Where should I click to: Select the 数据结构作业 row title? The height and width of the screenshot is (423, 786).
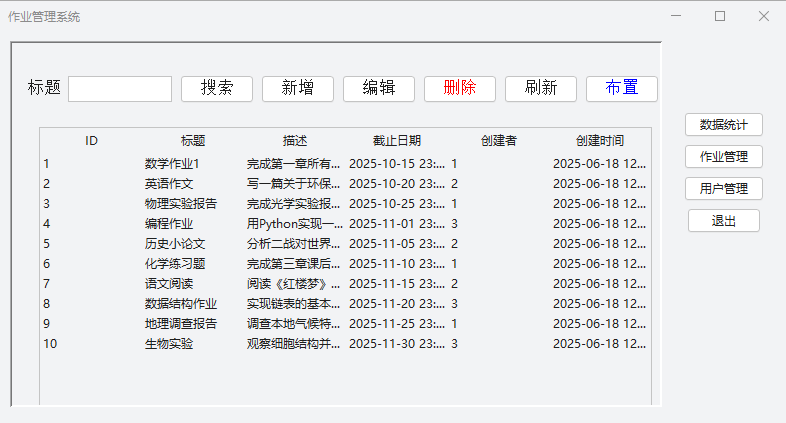click(181, 304)
